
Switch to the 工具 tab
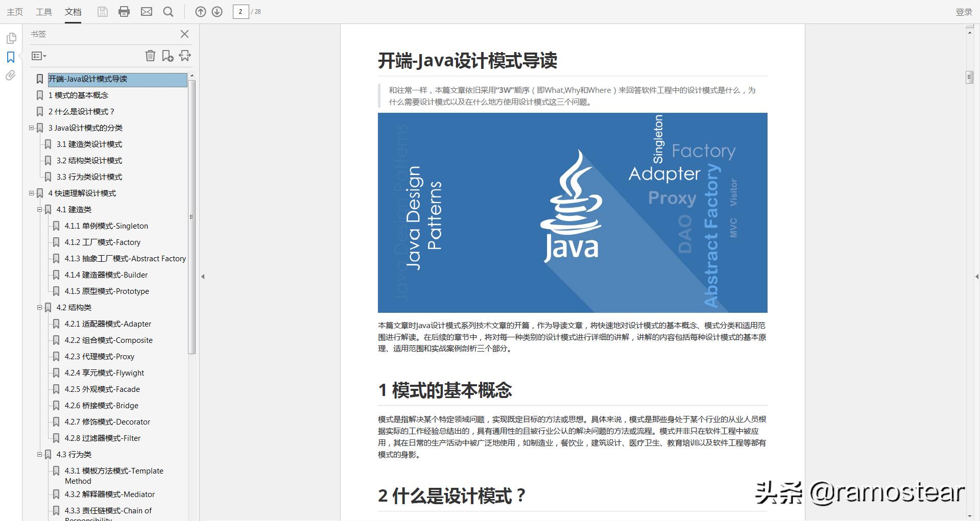point(44,11)
